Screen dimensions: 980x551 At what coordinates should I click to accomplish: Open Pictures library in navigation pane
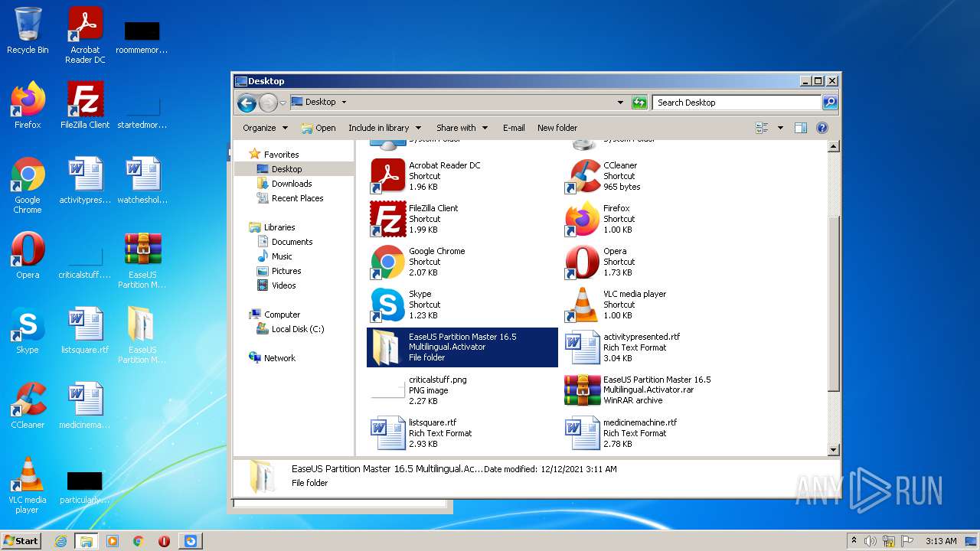click(x=286, y=271)
